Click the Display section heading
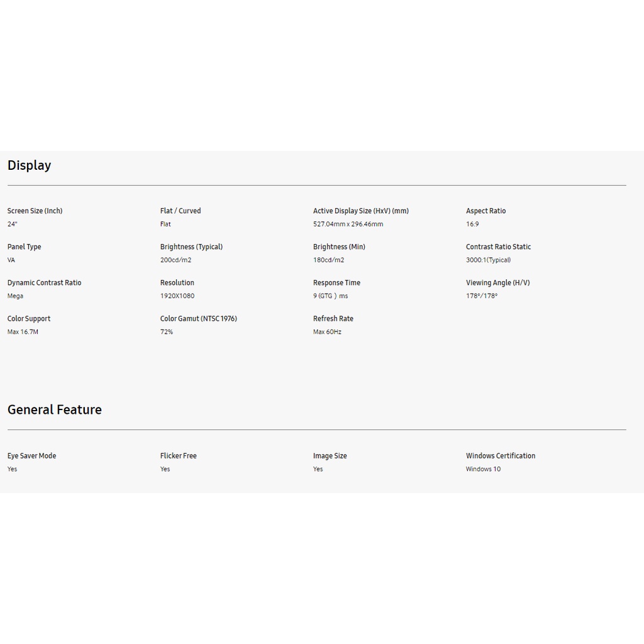Viewport: 644px width, 644px height. click(30, 165)
